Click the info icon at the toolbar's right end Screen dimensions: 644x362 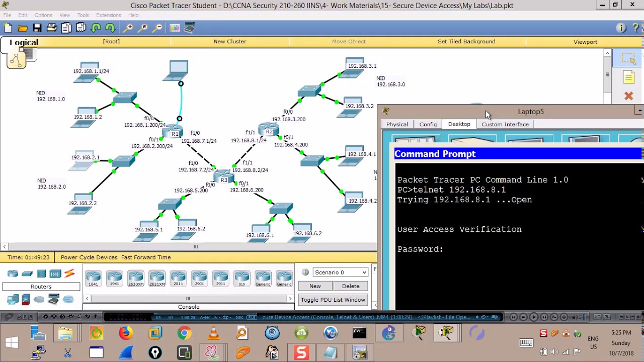[621, 28]
